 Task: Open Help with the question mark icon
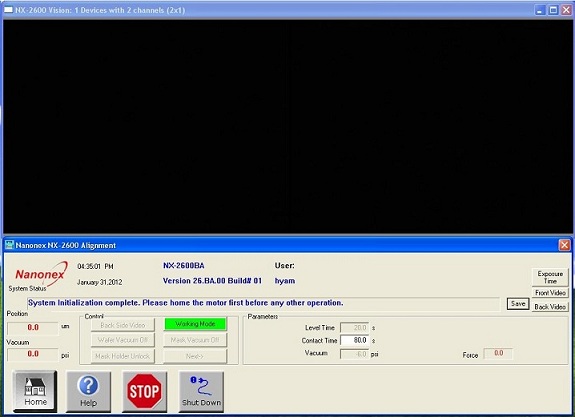88,392
